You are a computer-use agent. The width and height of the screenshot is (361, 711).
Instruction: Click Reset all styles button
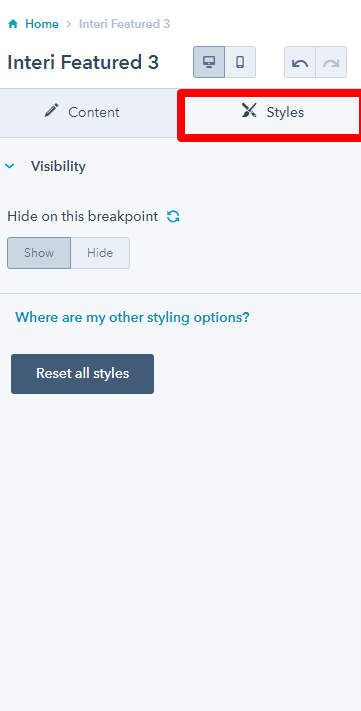[x=83, y=374]
